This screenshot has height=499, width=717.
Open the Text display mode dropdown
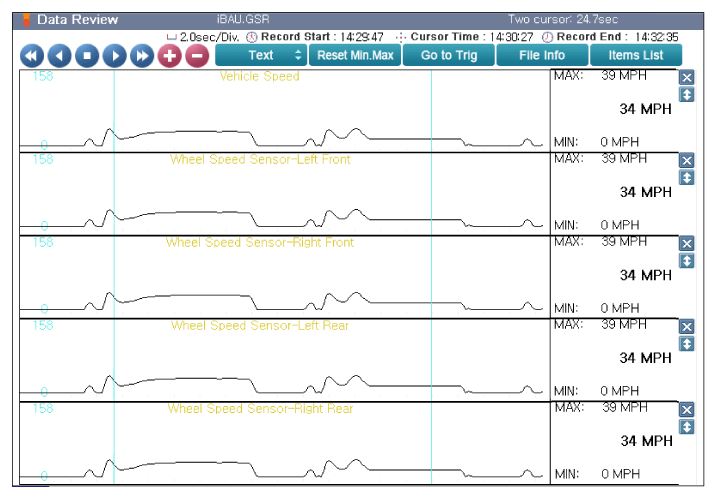261,55
